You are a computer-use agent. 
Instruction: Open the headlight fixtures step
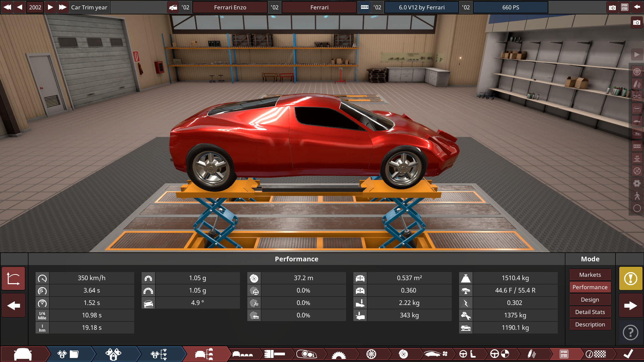tap(307, 354)
